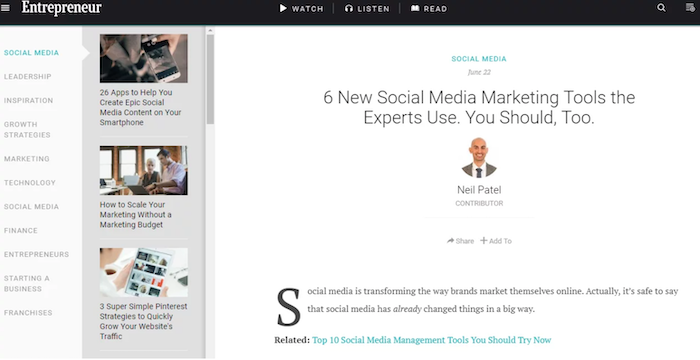The height and width of the screenshot is (360, 700).
Task: Click the CONTRIBUTOR label
Action: click(x=479, y=203)
